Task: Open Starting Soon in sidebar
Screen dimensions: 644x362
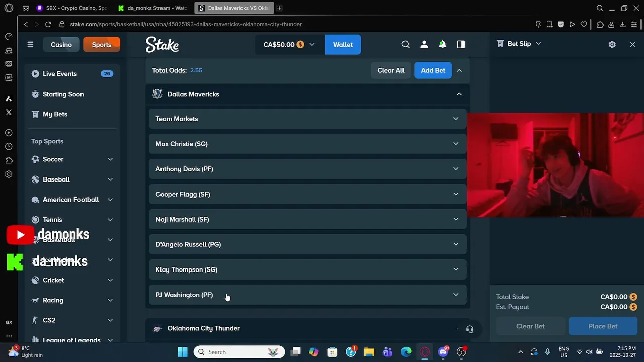Action: click(x=72, y=94)
